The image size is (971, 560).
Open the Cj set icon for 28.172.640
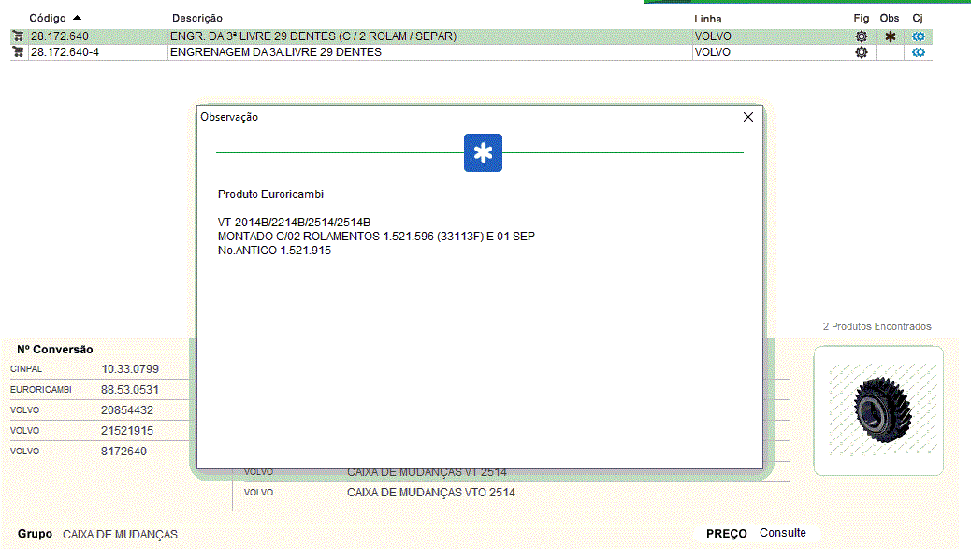[x=919, y=36]
